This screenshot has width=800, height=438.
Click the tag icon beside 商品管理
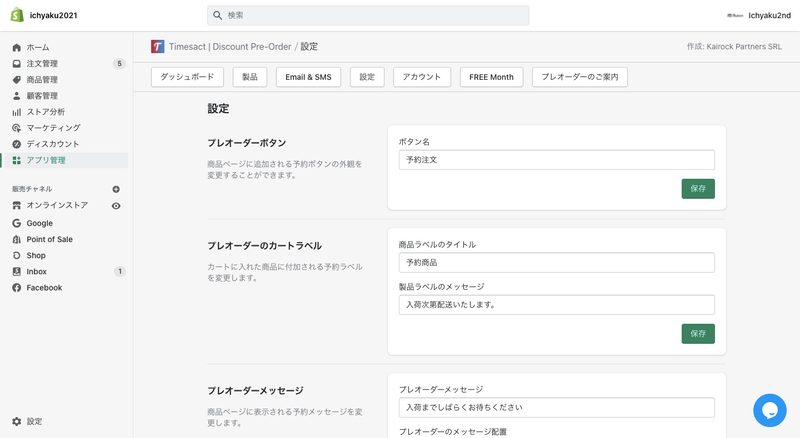17,80
